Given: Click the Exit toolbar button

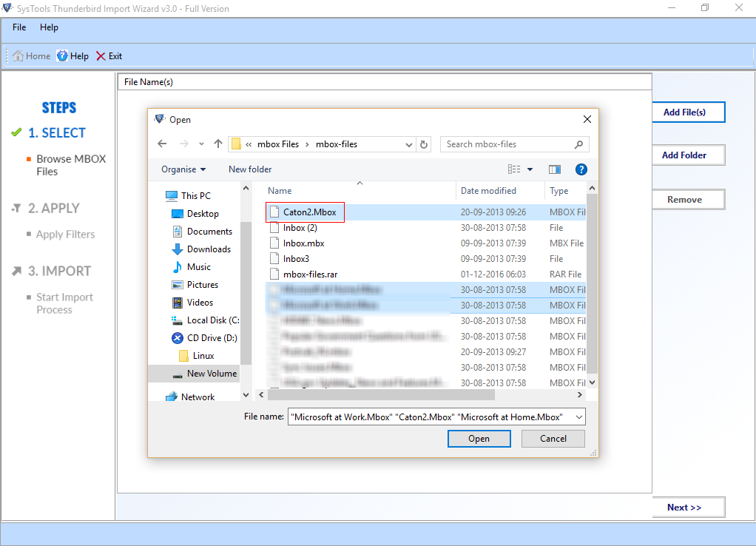Looking at the screenshot, I should pos(109,56).
